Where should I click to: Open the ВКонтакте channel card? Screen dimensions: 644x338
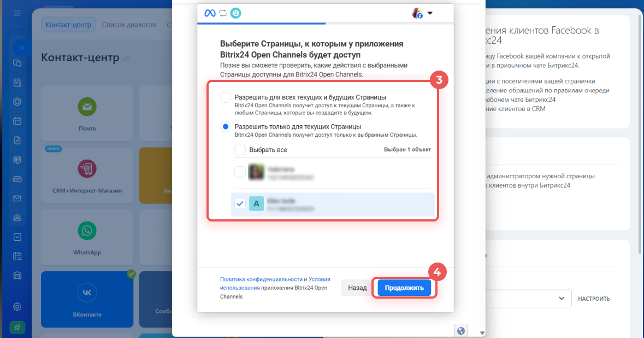click(87, 299)
